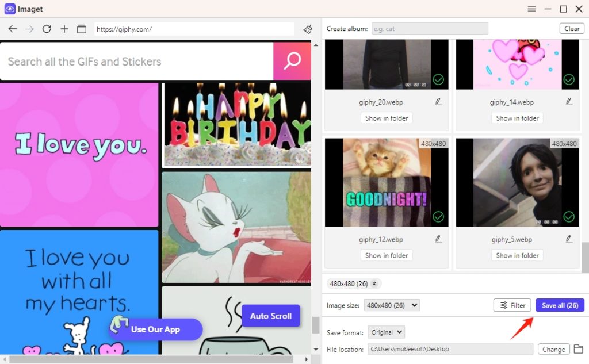Image resolution: width=589 pixels, height=364 pixels.
Task: Click Save all (26)
Action: [559, 305]
